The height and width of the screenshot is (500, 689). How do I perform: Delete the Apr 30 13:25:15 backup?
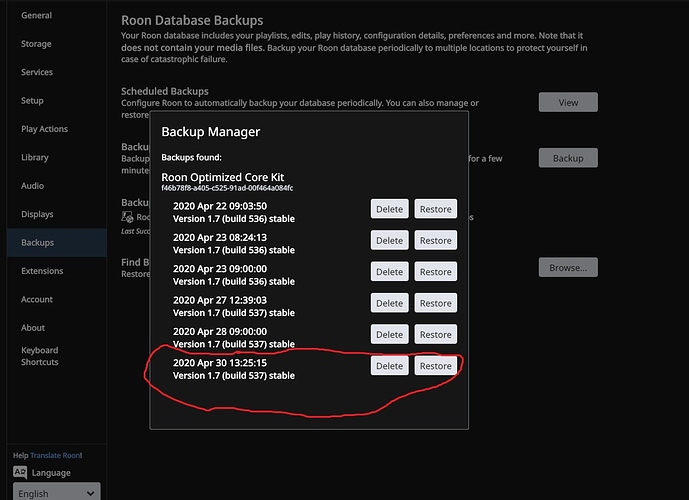389,366
